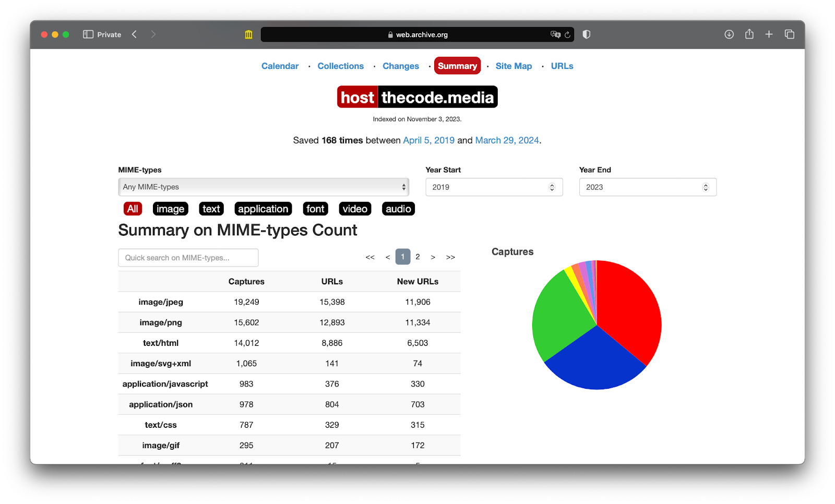Toggle the image MIME-type filter
Screen dimensions: 835x504
[170, 209]
